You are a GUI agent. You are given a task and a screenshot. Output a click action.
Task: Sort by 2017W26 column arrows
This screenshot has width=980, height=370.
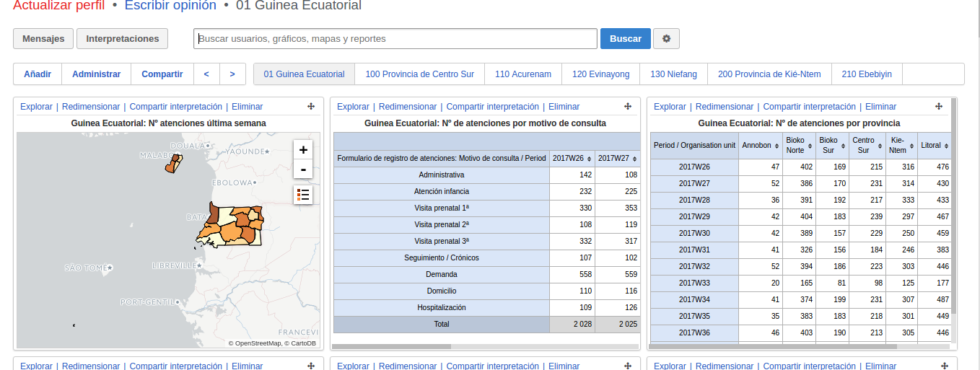[589, 159]
